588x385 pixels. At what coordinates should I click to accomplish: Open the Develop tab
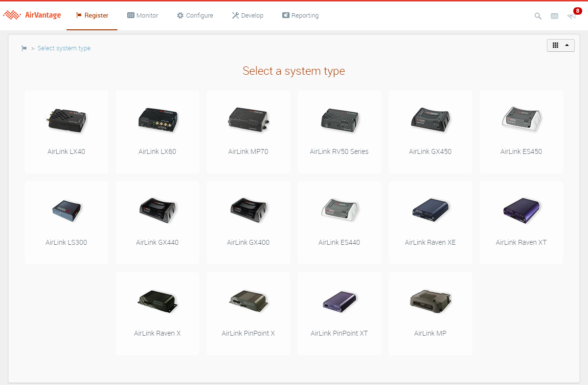click(x=248, y=16)
